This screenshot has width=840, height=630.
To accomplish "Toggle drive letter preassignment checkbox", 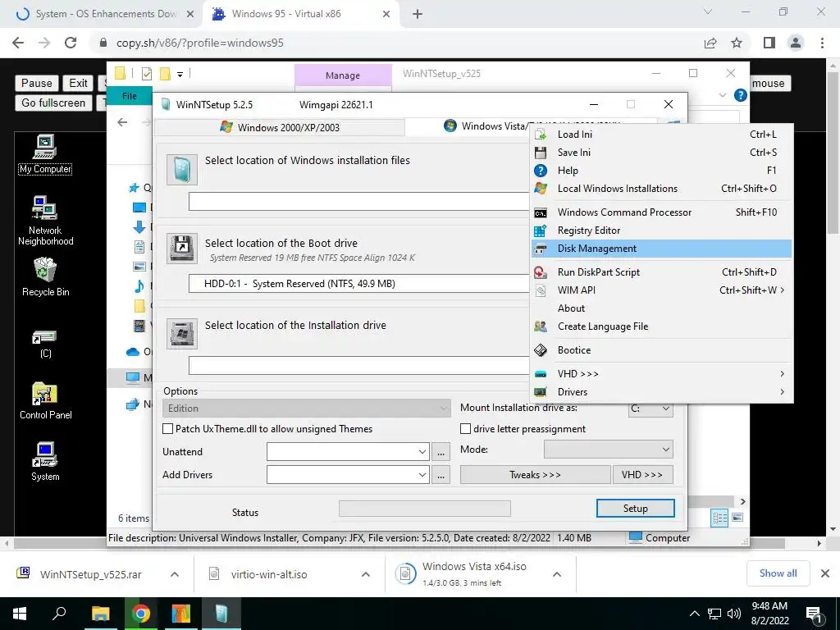I will click(x=466, y=429).
